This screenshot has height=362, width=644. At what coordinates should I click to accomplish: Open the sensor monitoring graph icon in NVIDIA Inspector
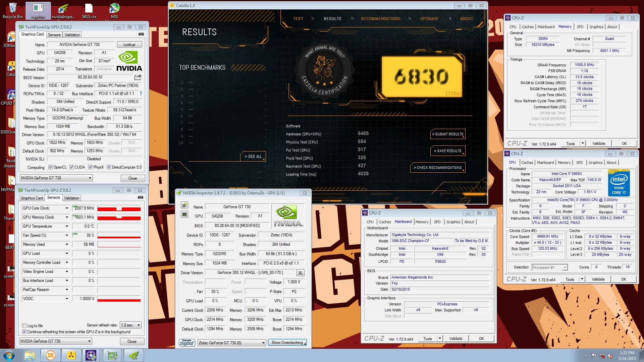coord(184,214)
